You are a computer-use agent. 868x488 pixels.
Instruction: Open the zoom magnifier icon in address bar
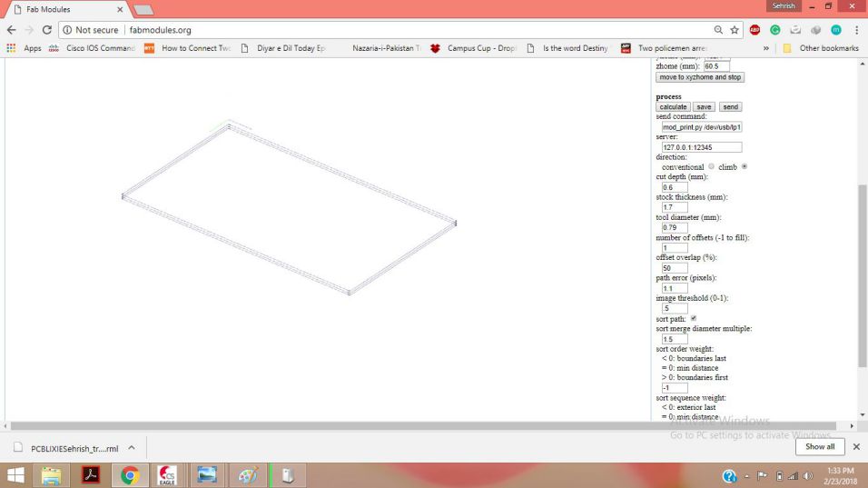point(718,30)
